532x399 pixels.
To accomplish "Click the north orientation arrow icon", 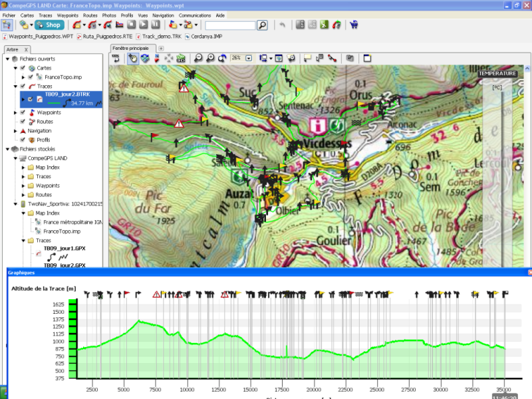I will tap(157, 59).
